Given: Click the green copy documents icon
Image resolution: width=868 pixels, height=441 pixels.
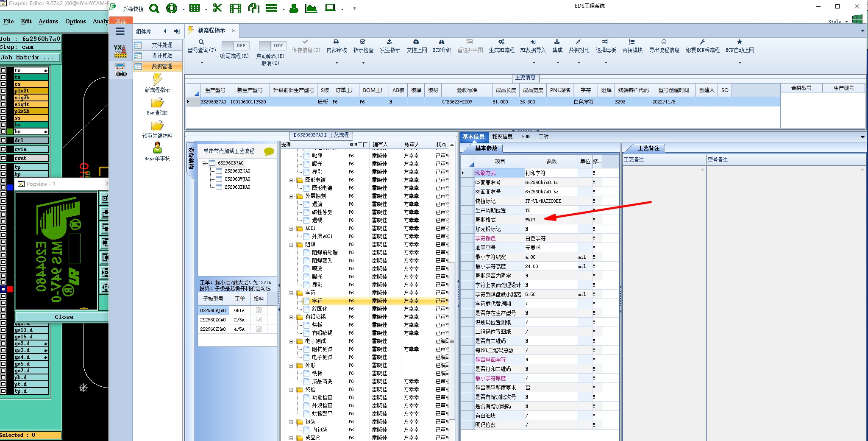Looking at the screenshot, I should (253, 8).
